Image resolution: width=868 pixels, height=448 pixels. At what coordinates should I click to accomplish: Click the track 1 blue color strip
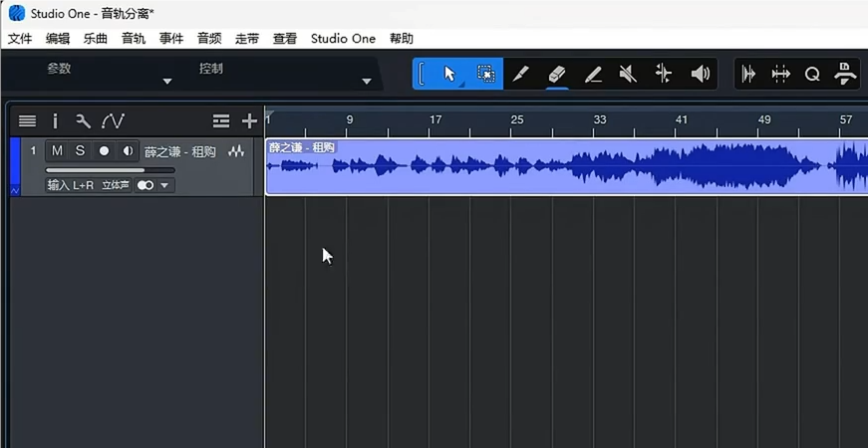[x=15, y=161]
